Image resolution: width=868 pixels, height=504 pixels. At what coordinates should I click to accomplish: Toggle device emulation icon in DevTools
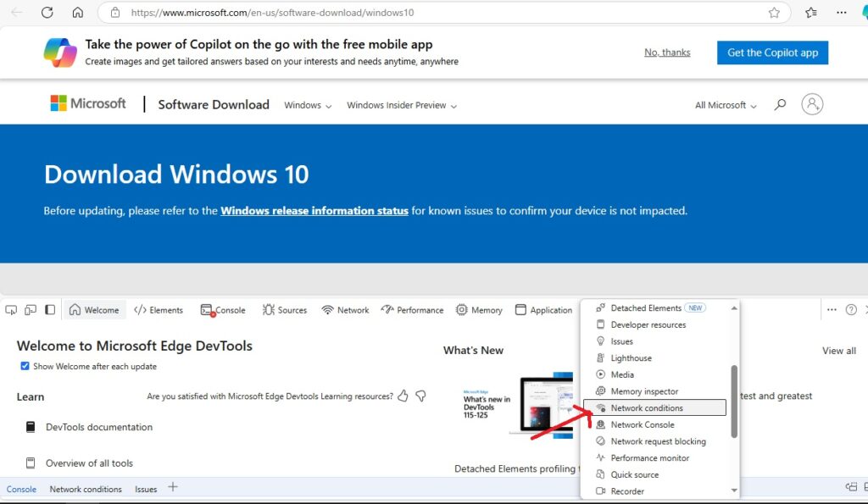point(31,310)
